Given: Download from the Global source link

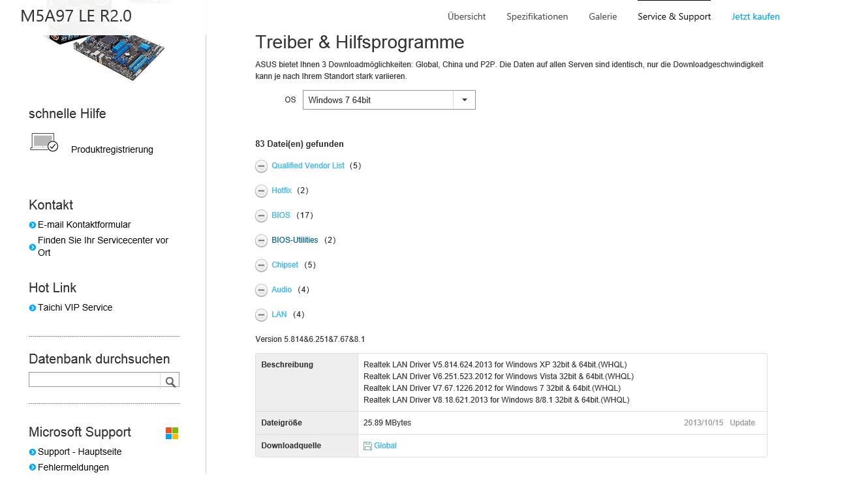Looking at the screenshot, I should pyautogui.click(x=385, y=446).
